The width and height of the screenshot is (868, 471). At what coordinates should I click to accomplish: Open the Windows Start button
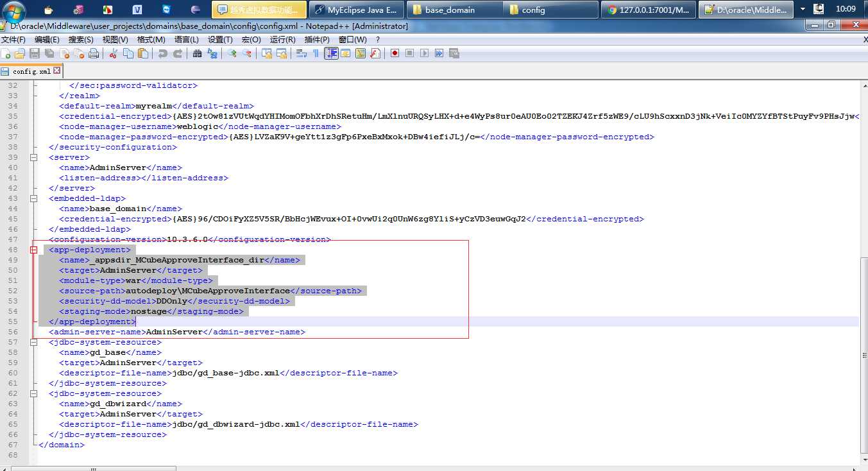click(x=13, y=10)
